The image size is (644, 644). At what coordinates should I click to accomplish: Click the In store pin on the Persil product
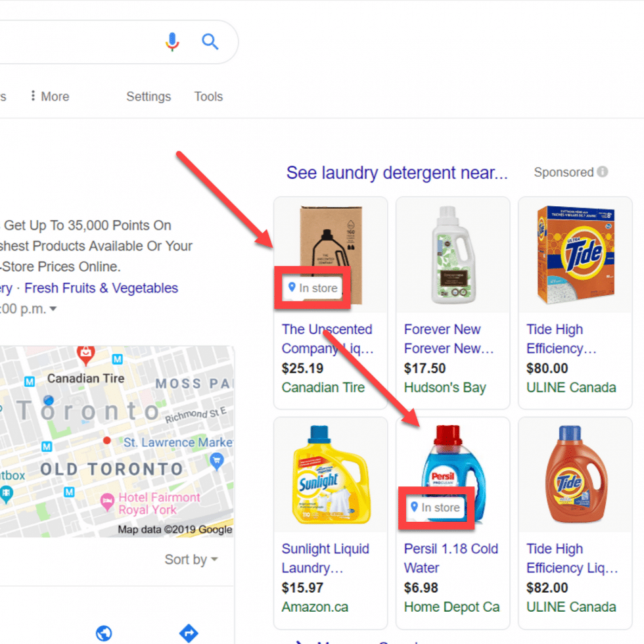[x=436, y=507]
